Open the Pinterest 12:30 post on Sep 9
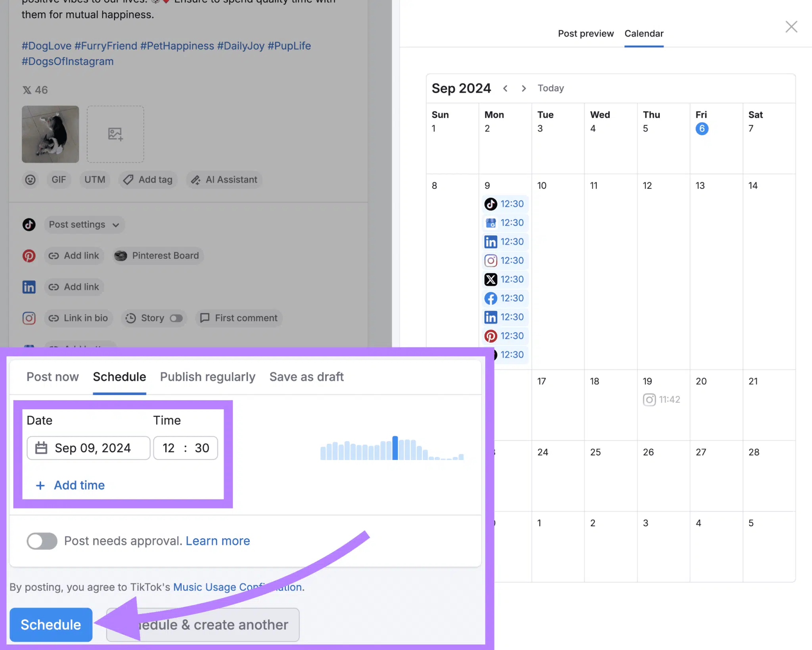Viewport: 812px width, 650px height. click(x=505, y=336)
